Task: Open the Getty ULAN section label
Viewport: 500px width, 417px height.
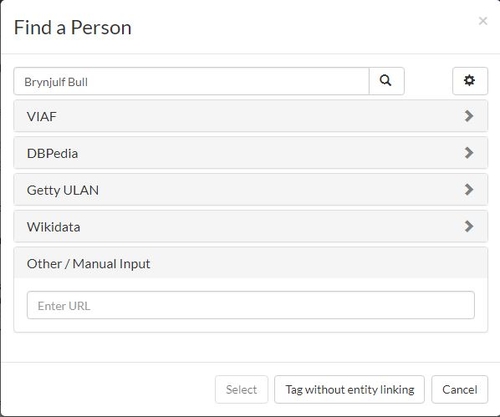Action: point(63,190)
